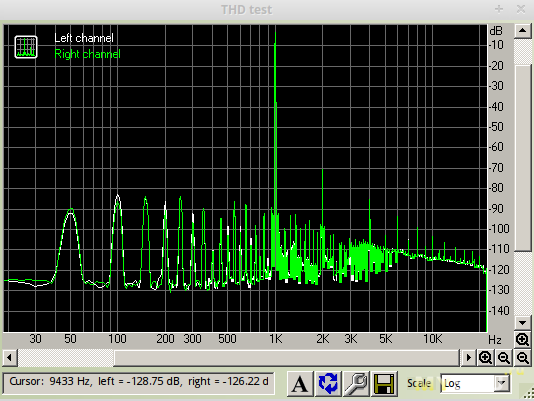This screenshot has width=534, height=401.
Task: Save the graph using the floppy disk icon
Action: click(384, 384)
